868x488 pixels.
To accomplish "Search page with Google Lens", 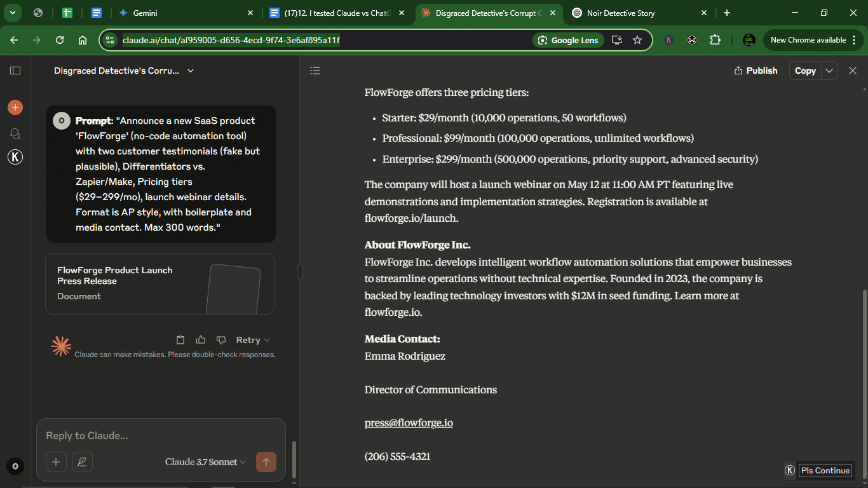I will (x=568, y=40).
